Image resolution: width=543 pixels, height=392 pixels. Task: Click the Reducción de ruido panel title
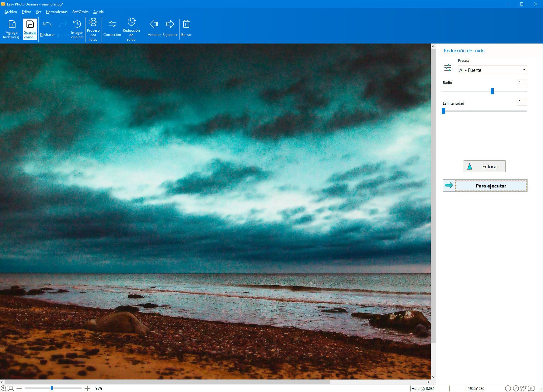(464, 51)
